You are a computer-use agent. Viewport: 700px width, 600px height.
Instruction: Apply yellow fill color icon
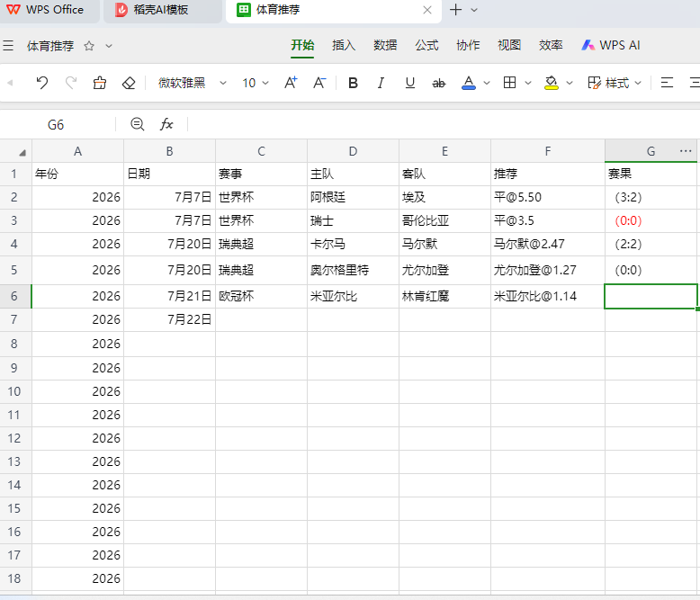point(552,83)
